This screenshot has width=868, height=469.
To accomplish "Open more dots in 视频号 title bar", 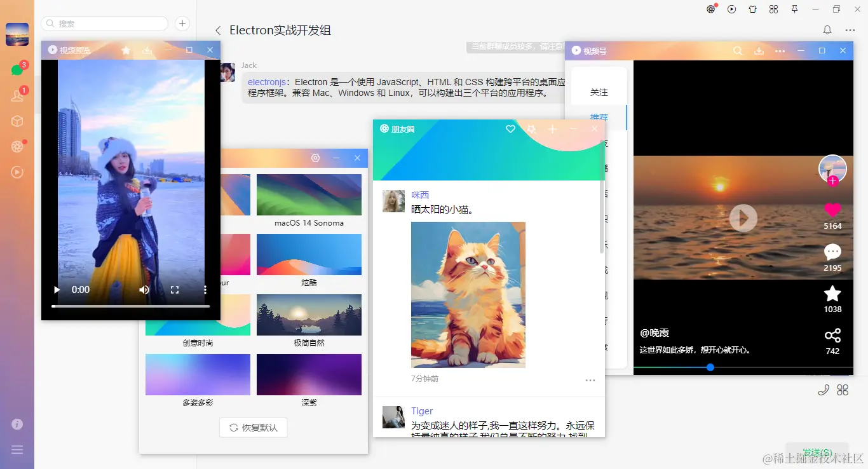I will pyautogui.click(x=780, y=51).
